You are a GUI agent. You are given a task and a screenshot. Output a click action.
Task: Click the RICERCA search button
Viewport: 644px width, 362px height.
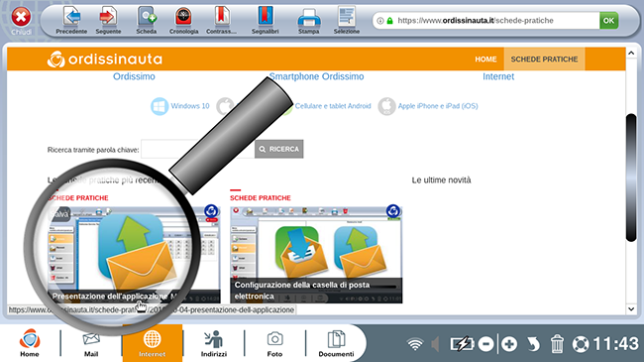278,149
